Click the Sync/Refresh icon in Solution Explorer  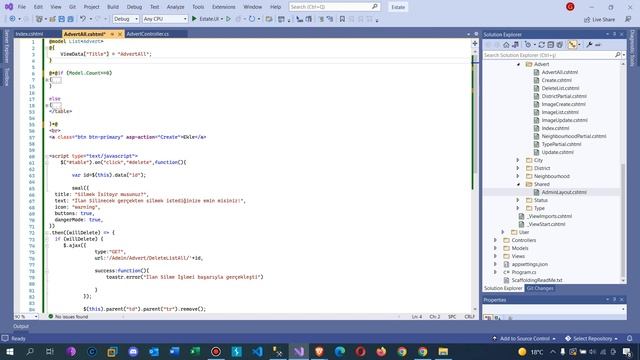(542, 45)
